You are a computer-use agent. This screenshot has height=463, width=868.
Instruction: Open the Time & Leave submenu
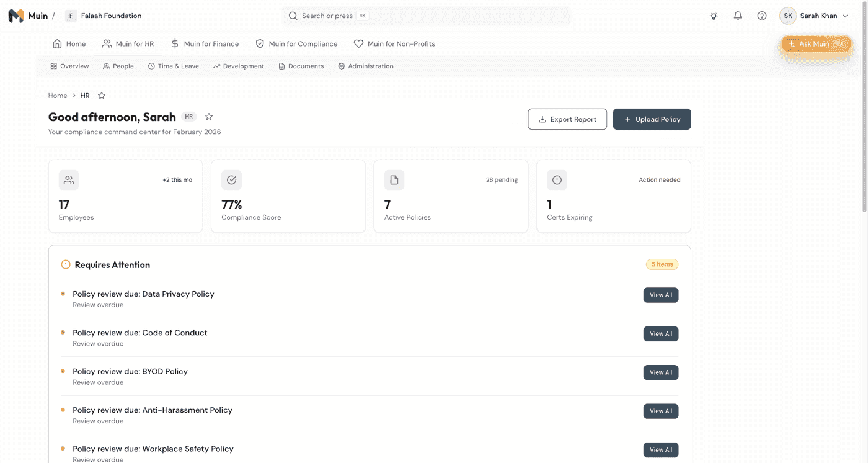(x=174, y=66)
